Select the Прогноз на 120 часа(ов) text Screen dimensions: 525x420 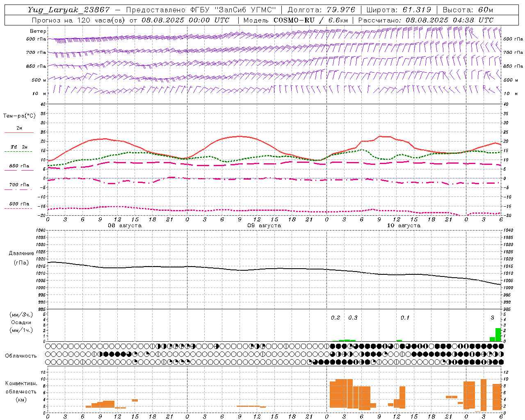(x=78, y=20)
